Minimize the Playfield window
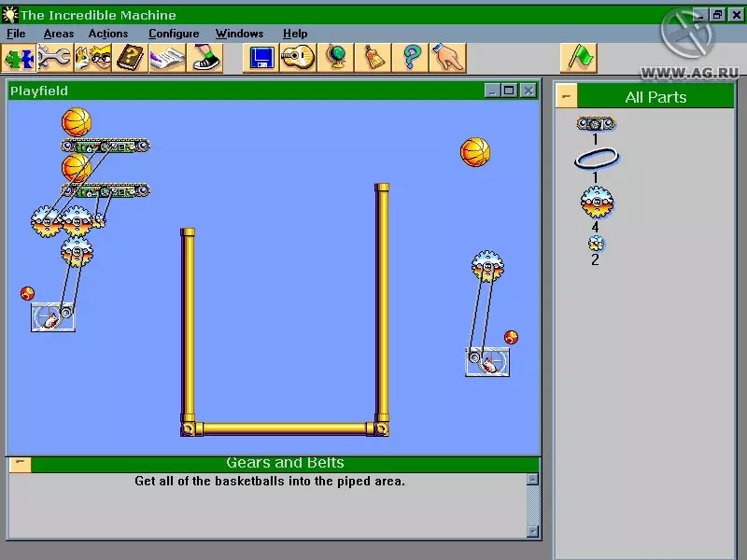Image resolution: width=747 pixels, height=560 pixels. [x=492, y=91]
